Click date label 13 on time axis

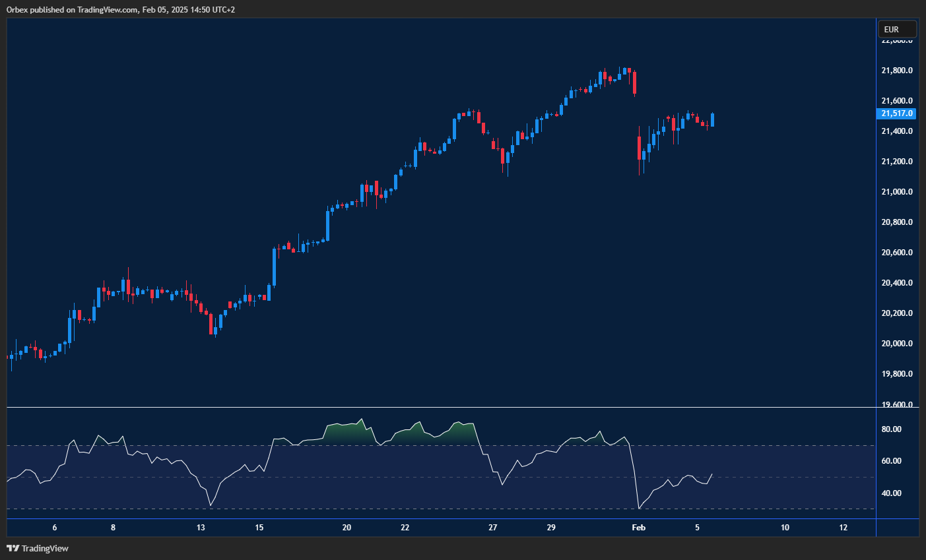point(201,528)
